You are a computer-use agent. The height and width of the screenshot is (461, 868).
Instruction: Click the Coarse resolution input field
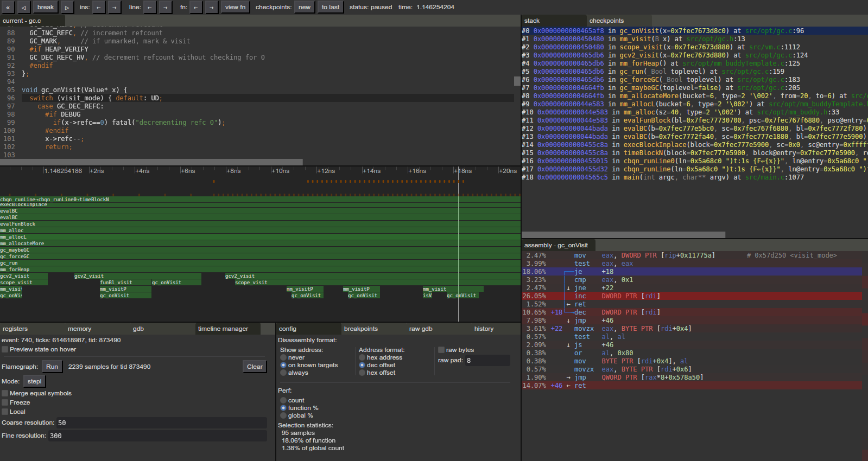tap(161, 422)
